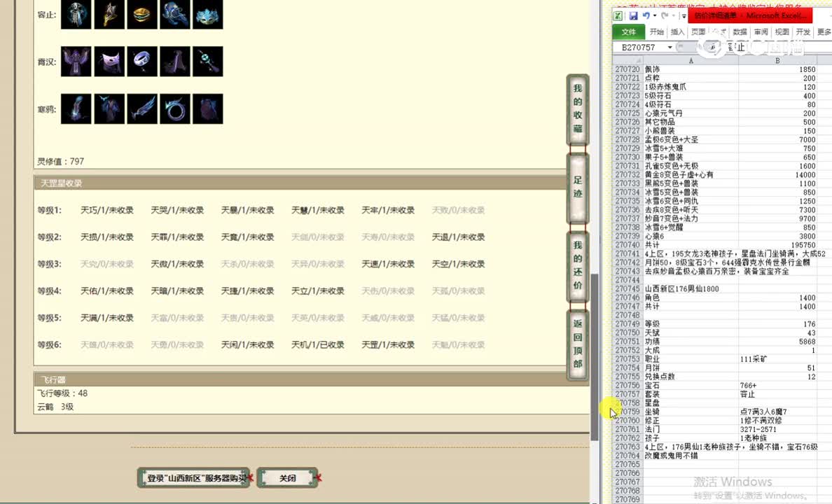This screenshot has width=832, height=504.
Task: Undo the last action in Excel
Action: click(x=646, y=16)
